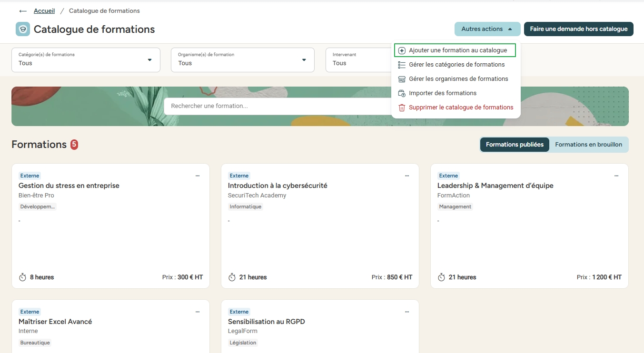Open the three-dot menu on Leadership & Management card

pos(616,176)
